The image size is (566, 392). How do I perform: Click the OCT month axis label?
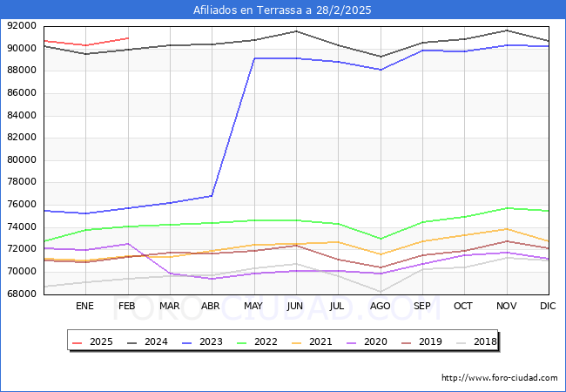click(463, 306)
